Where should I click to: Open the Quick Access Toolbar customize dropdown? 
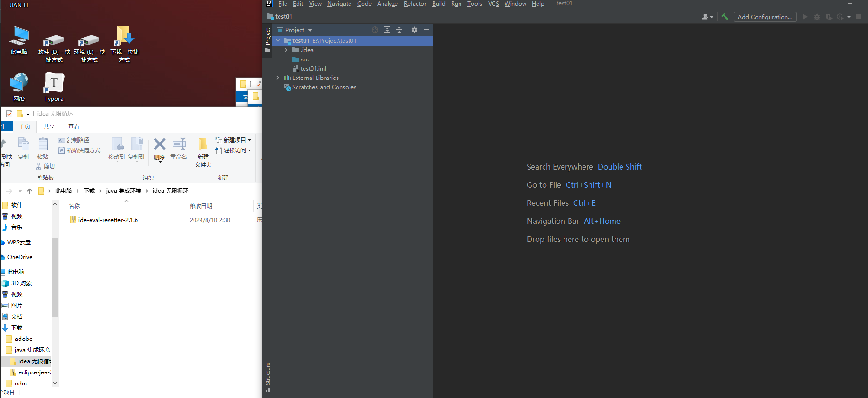28,114
